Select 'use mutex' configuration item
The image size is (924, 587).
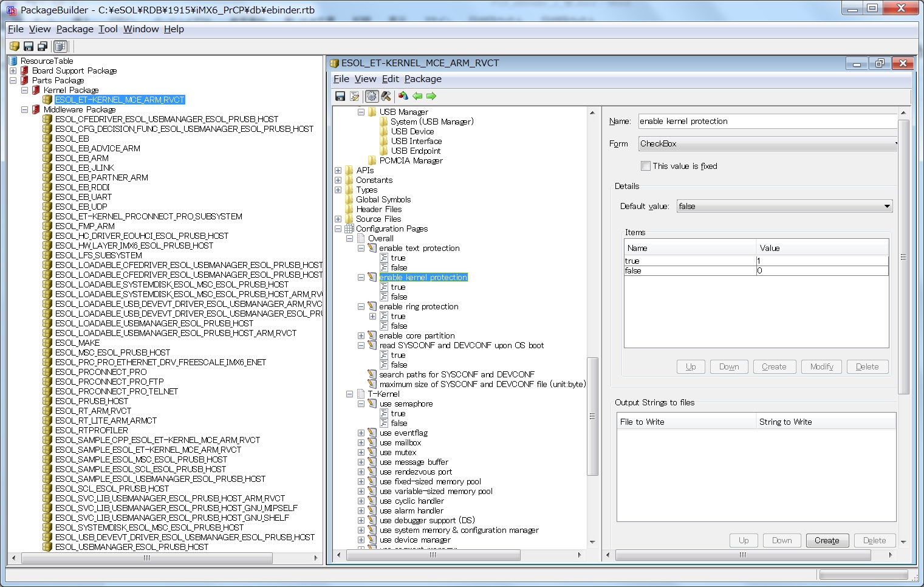tap(398, 452)
